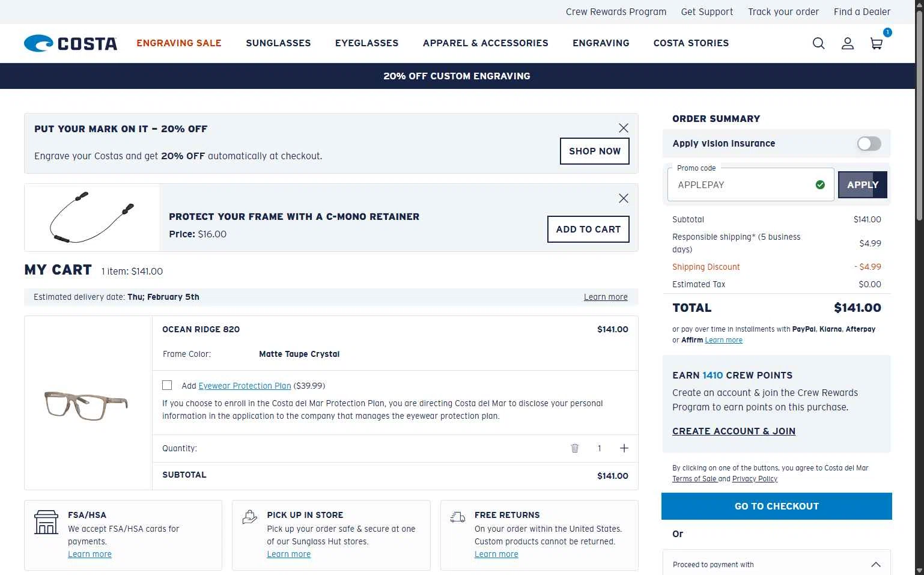This screenshot has width=924, height=575.
Task: Open the Engraving Sale menu
Action: tap(179, 43)
